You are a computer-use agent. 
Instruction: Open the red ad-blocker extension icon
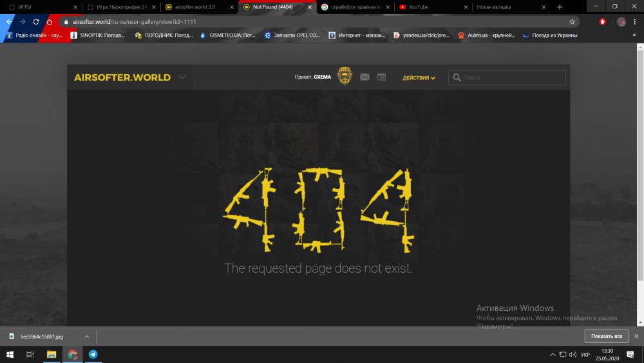coord(603,22)
